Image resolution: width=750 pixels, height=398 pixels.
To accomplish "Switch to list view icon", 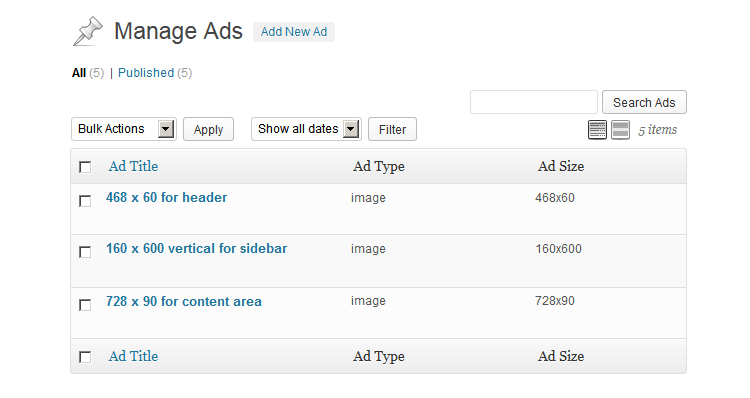I will 597,130.
